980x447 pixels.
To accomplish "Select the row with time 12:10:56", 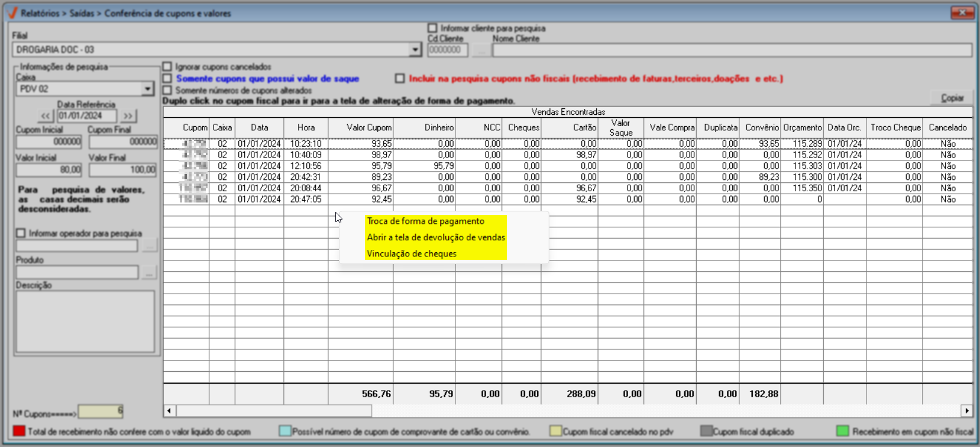I will pyautogui.click(x=568, y=166).
